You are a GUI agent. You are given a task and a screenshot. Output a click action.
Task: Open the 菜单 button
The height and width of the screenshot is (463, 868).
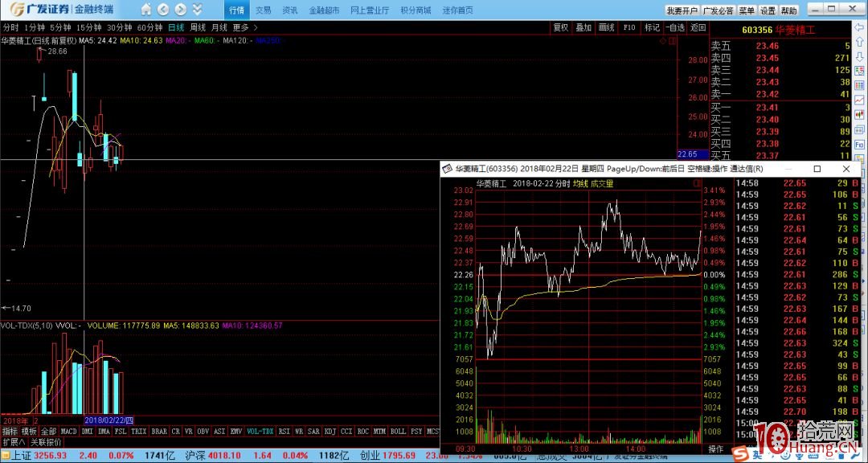point(747,10)
